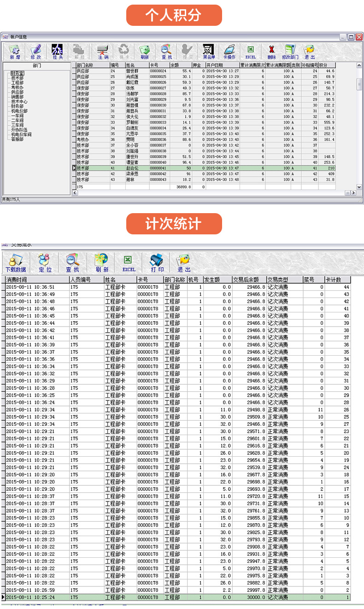The height and width of the screenshot is (609, 364).
Task: Select 技术中心 in the department tree
Action: tap(19, 101)
